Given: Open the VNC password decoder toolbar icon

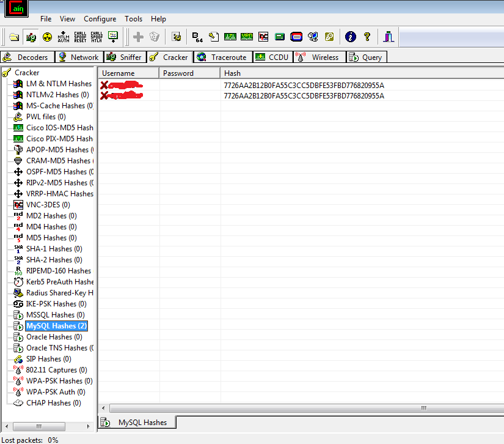Looking at the screenshot, I should click(x=263, y=37).
